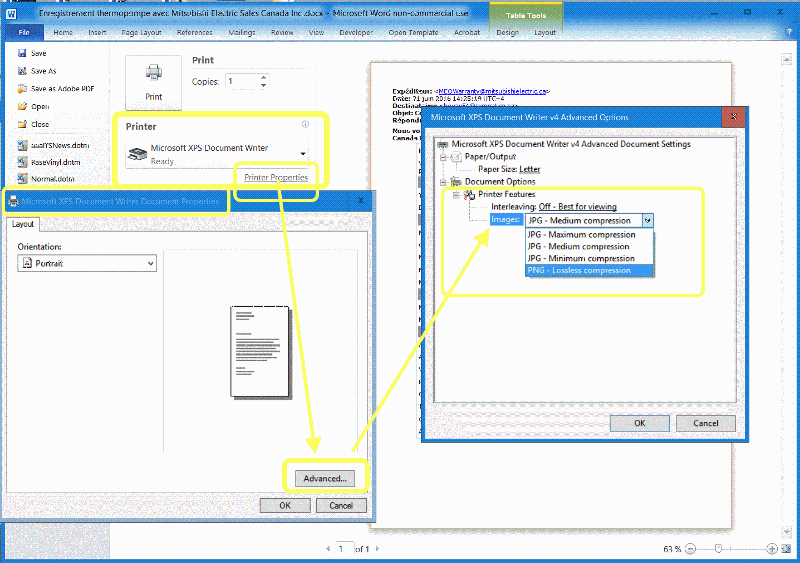The image size is (800, 563).
Task: Select PNG - Lossless compression option
Action: (x=579, y=270)
